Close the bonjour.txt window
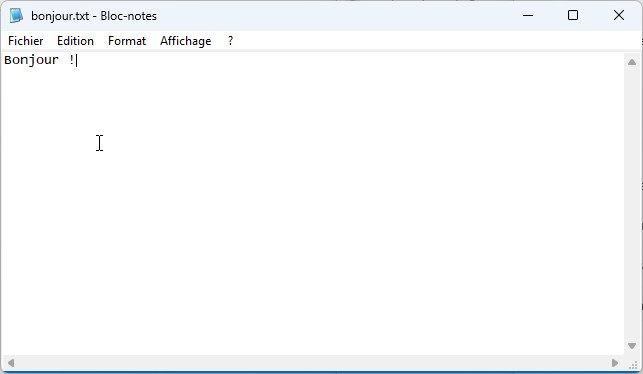This screenshot has height=374, width=643. click(x=619, y=16)
